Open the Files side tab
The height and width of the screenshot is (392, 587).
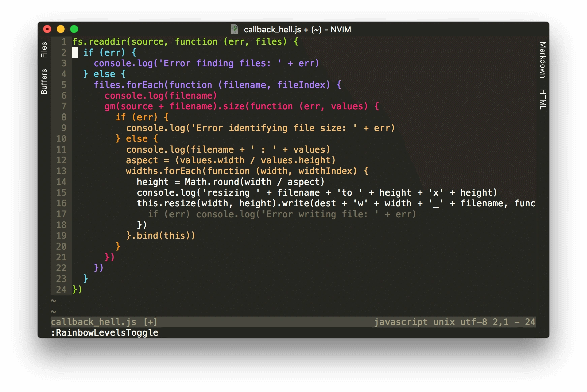[x=44, y=50]
